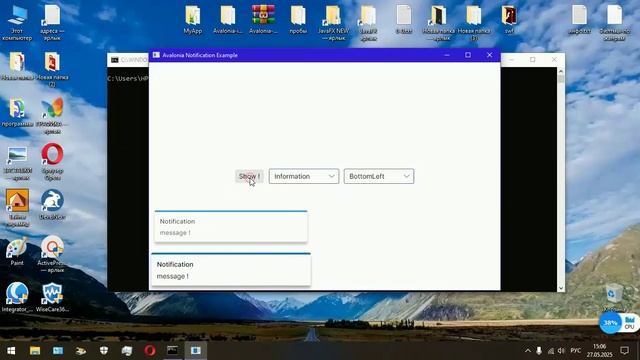This screenshot has height=360, width=640.
Task: Click the command prompt title bar icon
Action: point(115,60)
